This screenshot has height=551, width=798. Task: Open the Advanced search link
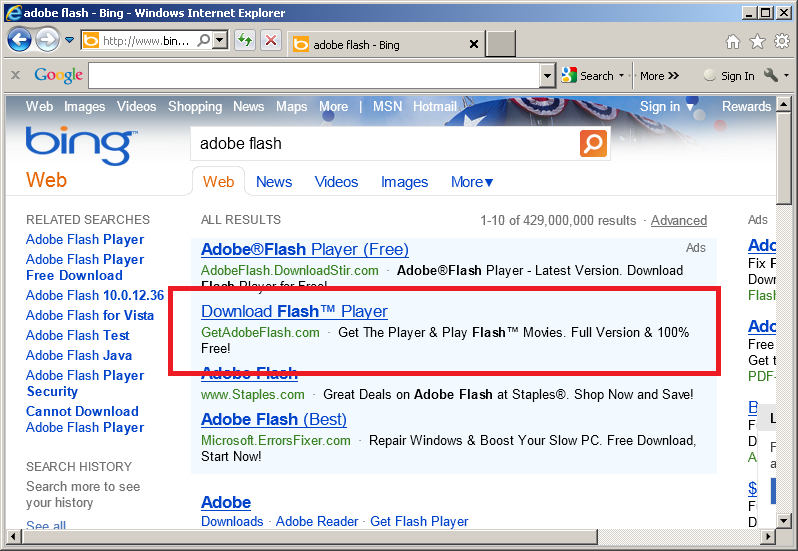pyautogui.click(x=678, y=220)
